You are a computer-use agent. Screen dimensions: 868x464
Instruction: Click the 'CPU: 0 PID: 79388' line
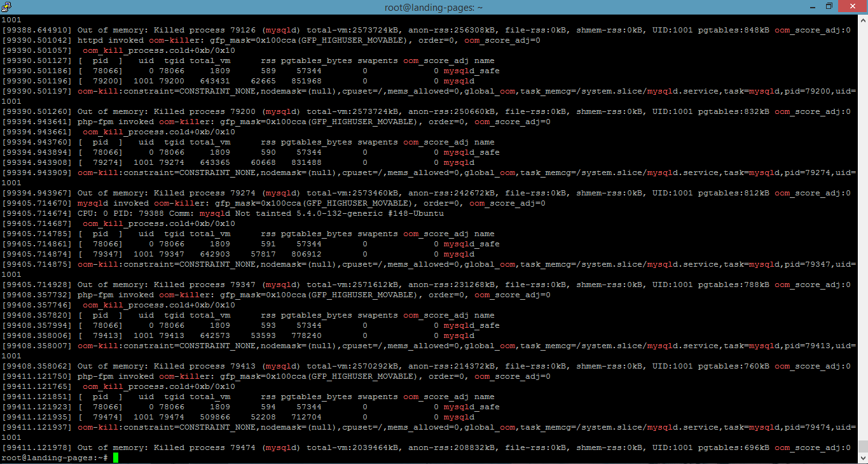[223, 213]
